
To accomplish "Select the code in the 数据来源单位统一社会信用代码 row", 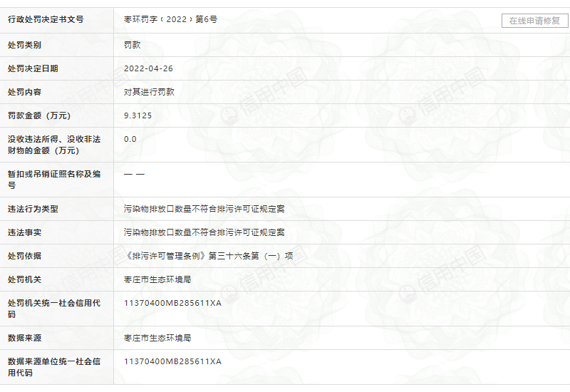I will click(172, 362).
